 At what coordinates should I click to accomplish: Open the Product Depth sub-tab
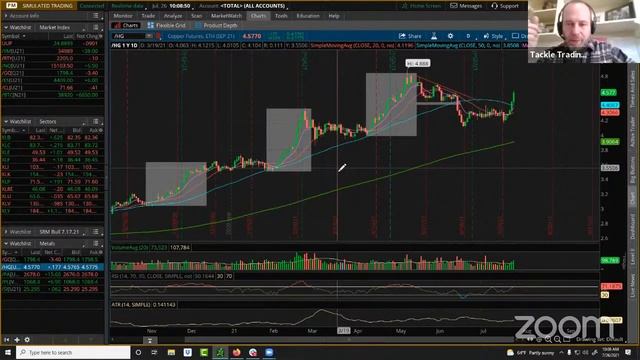click(x=216, y=25)
